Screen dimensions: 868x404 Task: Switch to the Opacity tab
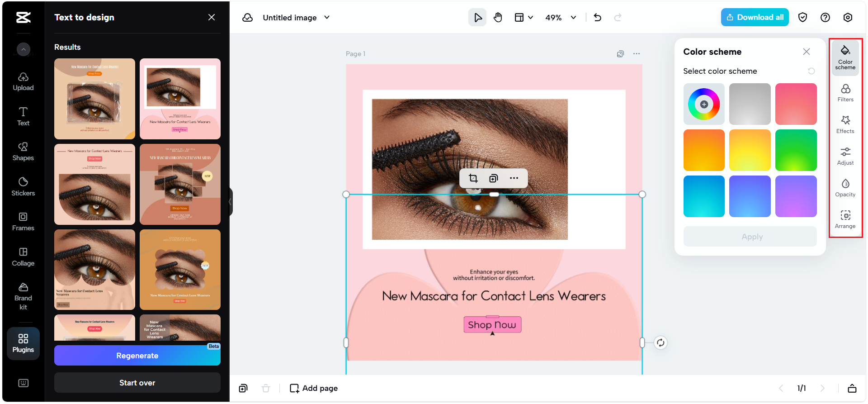pos(845,188)
